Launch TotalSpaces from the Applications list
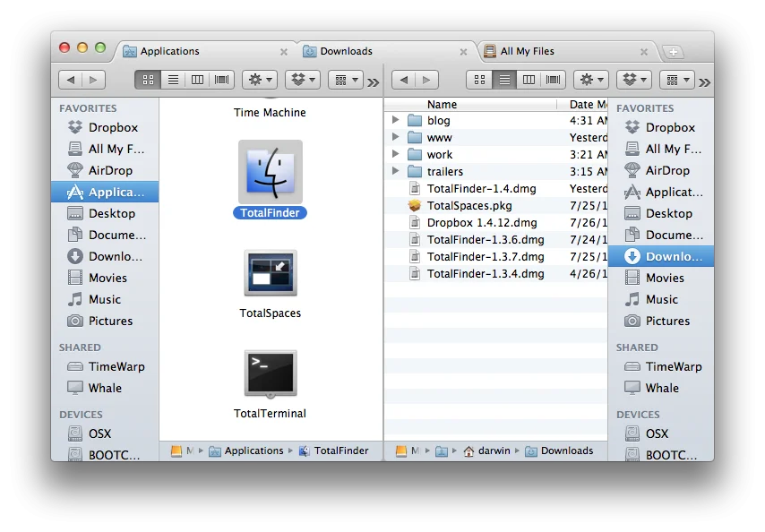765x532 pixels. (269, 271)
